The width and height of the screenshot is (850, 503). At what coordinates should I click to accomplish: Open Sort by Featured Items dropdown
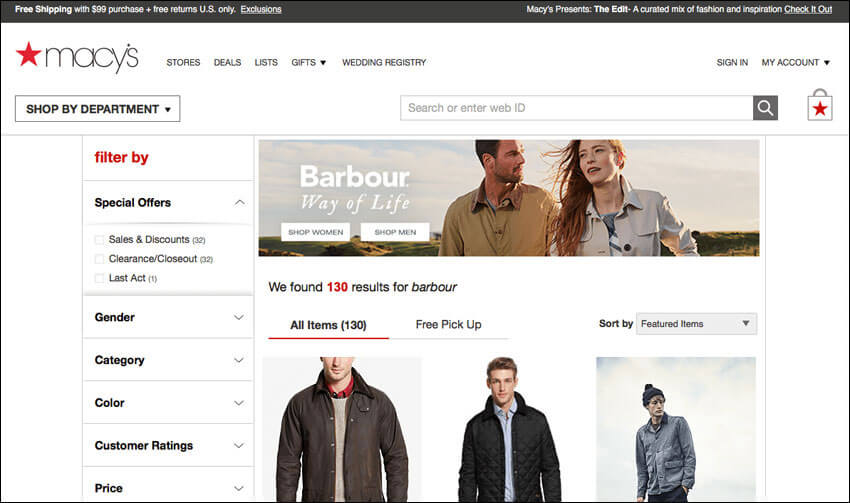click(696, 324)
